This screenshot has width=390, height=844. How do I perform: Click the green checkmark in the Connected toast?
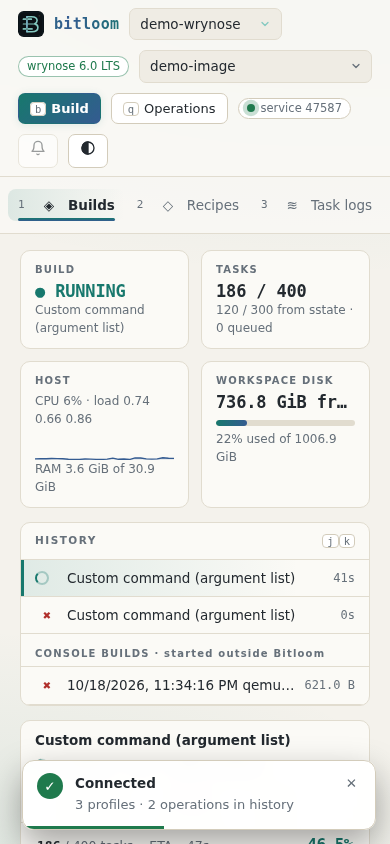click(50, 786)
